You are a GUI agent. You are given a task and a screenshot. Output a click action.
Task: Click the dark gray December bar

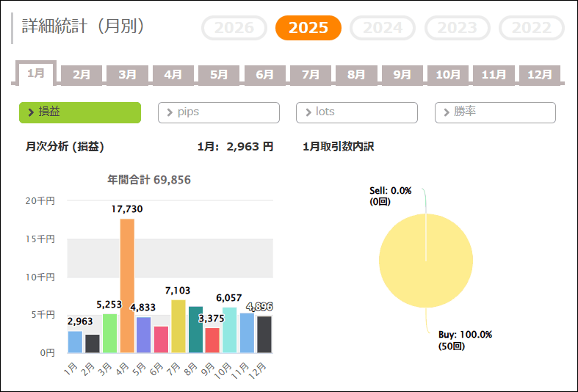click(264, 335)
